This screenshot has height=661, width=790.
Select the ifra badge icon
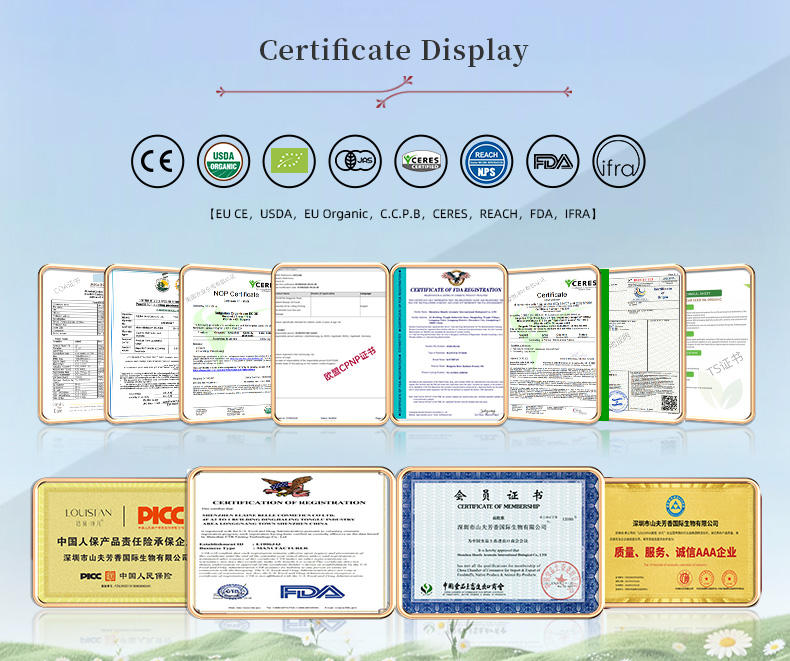pyautogui.click(x=619, y=161)
